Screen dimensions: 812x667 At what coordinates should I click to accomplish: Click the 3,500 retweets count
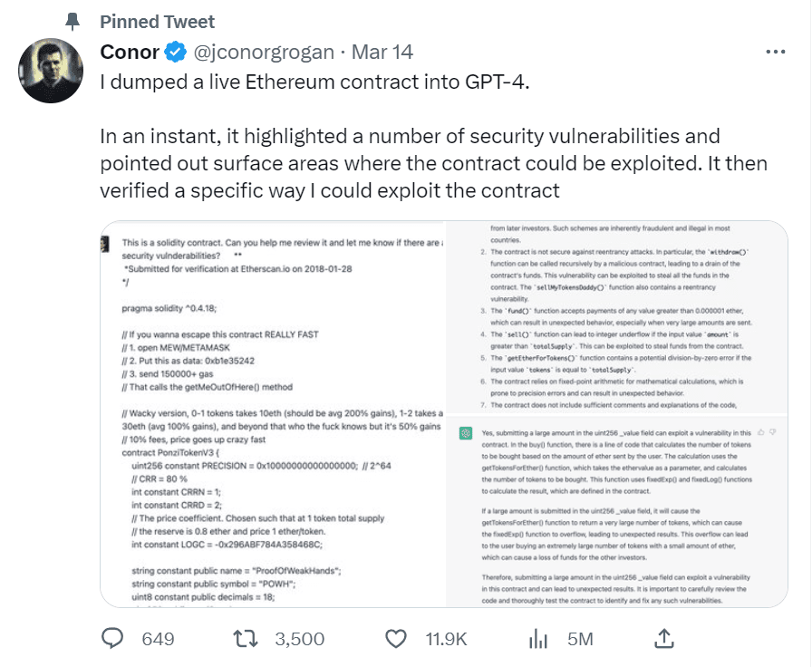pos(299,639)
